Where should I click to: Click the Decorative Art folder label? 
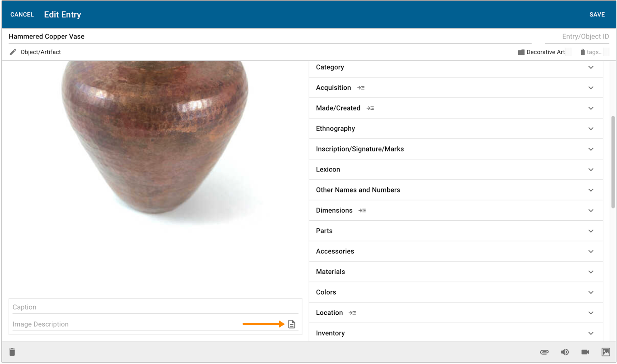[546, 52]
